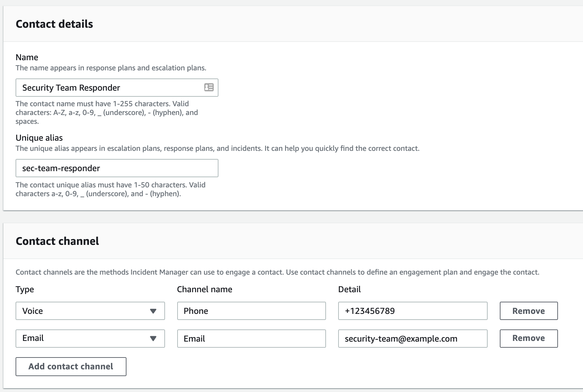This screenshot has height=392, width=583.
Task: Click the Unique alias field sec-team-responder
Action: (x=117, y=168)
